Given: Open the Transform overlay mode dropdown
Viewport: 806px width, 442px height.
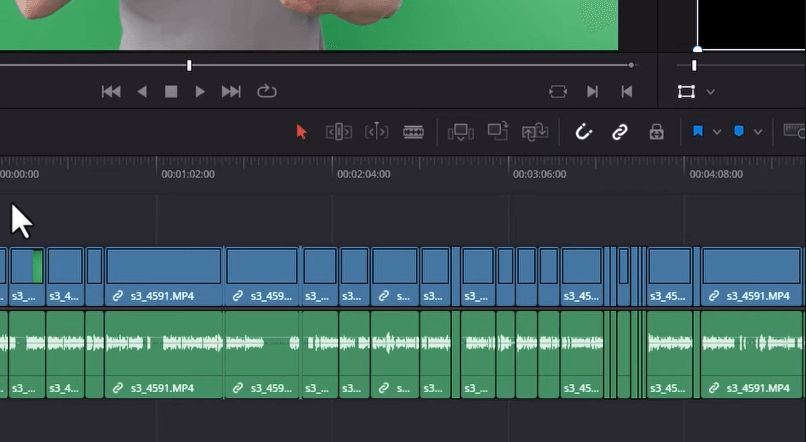Looking at the screenshot, I should tap(710, 92).
